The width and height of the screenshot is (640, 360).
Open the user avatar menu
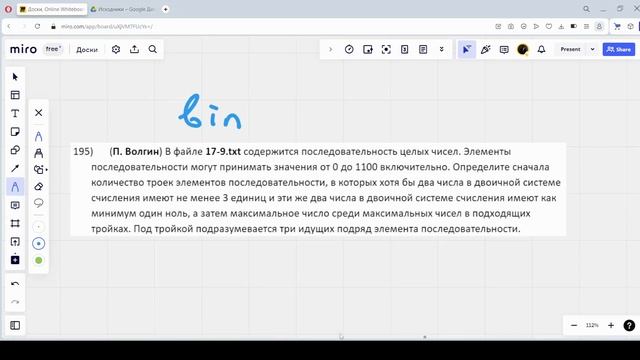(x=522, y=49)
